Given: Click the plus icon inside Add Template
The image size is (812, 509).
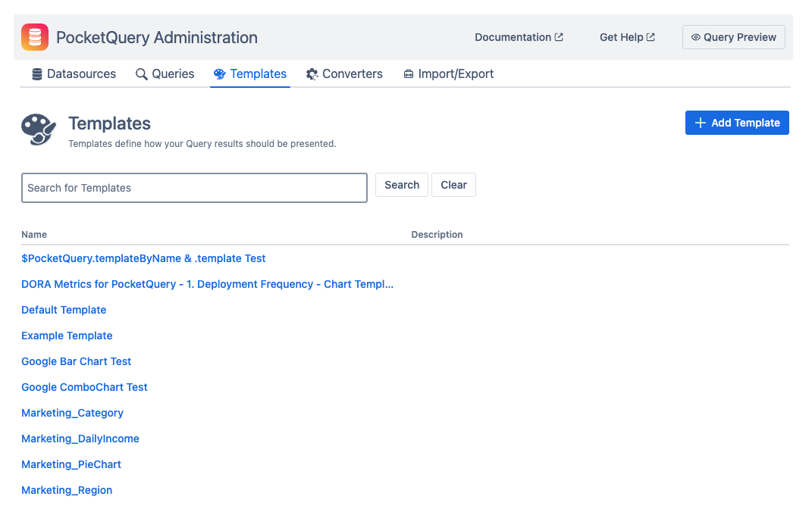Looking at the screenshot, I should (699, 122).
